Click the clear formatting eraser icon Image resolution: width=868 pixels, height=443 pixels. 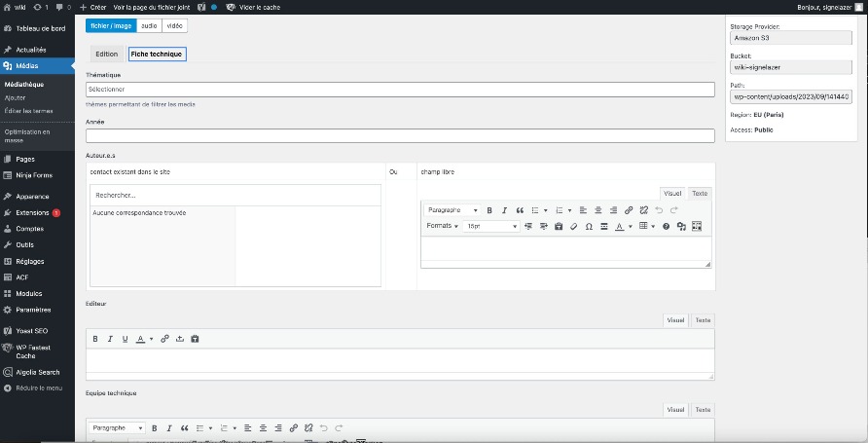click(x=574, y=226)
